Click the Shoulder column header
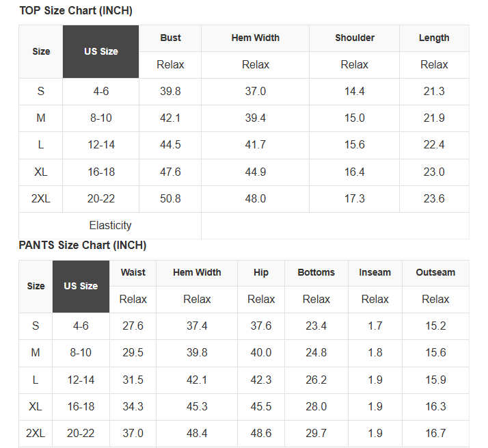 point(354,38)
